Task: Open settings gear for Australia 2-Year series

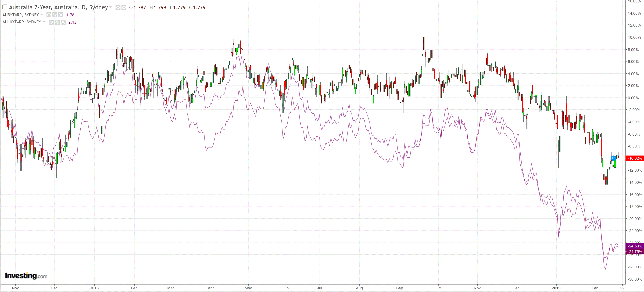Action: click(124, 8)
